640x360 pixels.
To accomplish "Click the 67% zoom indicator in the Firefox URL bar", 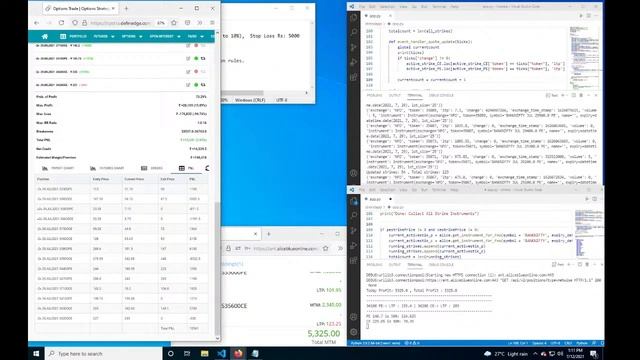I will click(x=161, y=23).
